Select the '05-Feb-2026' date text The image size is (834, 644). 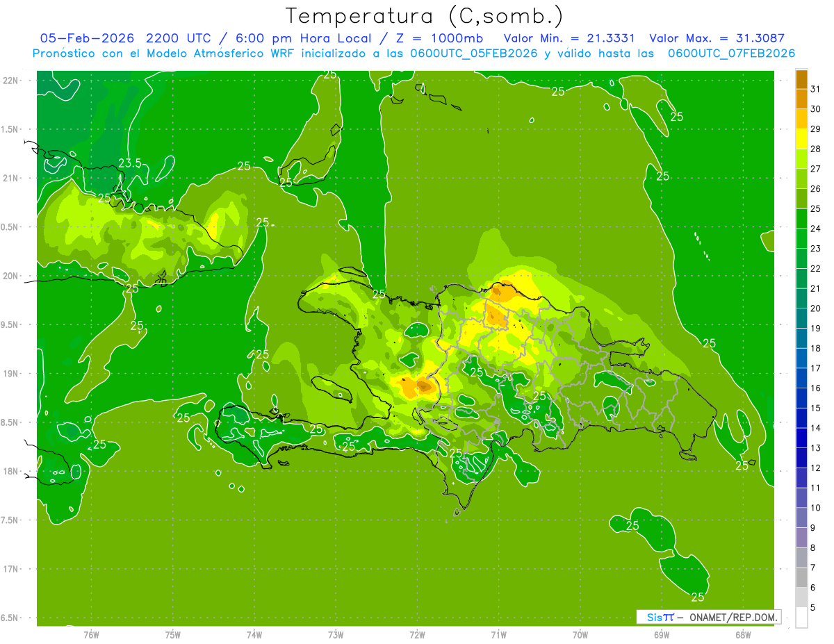click(87, 38)
